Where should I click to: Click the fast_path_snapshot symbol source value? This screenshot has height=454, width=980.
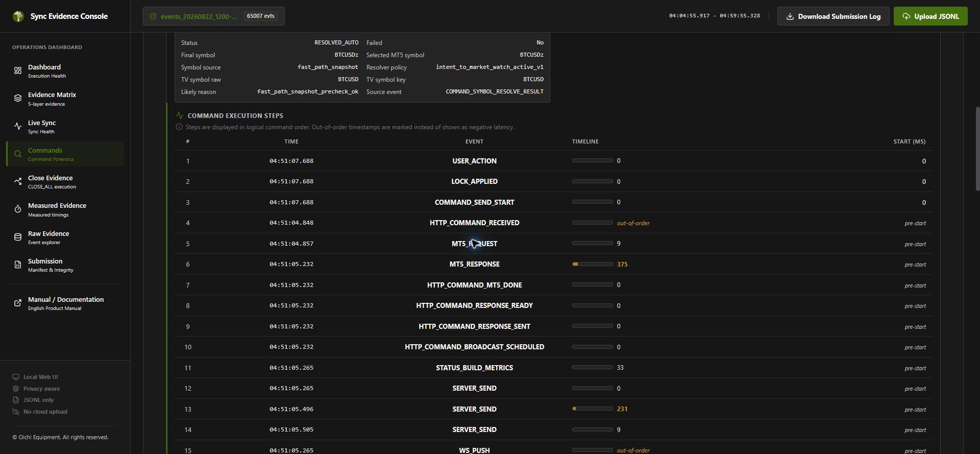[328, 67]
